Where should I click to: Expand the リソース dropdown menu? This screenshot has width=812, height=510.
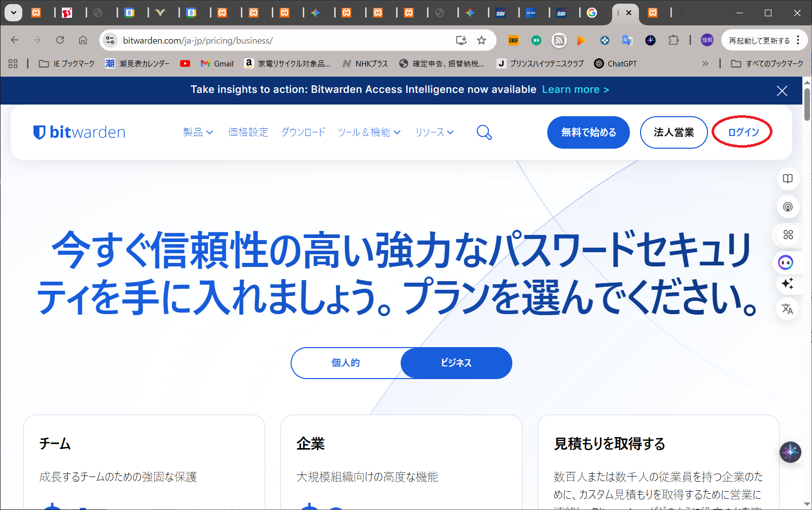434,132
